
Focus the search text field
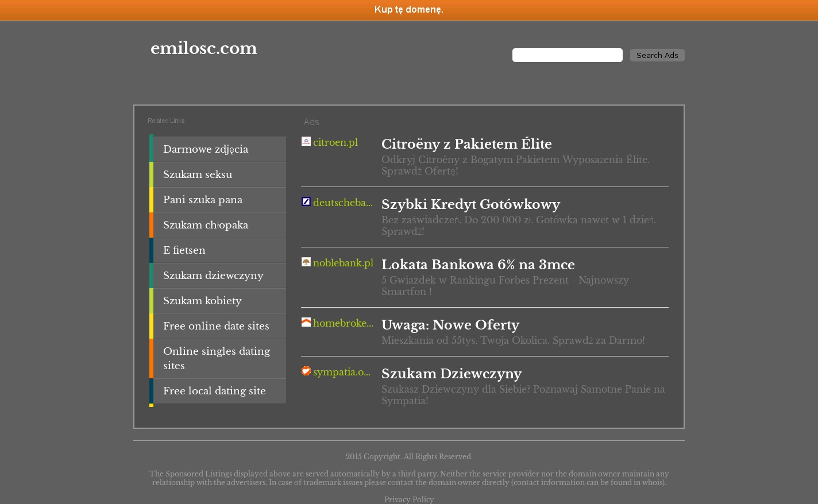567,55
